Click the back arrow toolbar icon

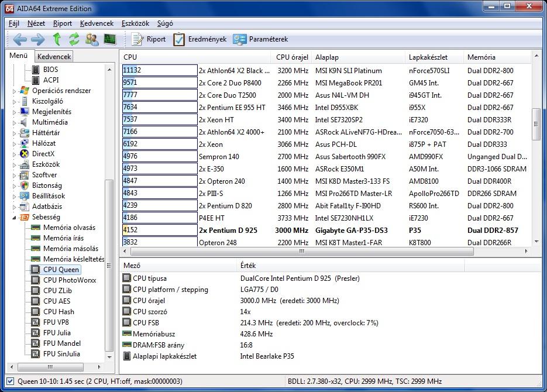19,39
